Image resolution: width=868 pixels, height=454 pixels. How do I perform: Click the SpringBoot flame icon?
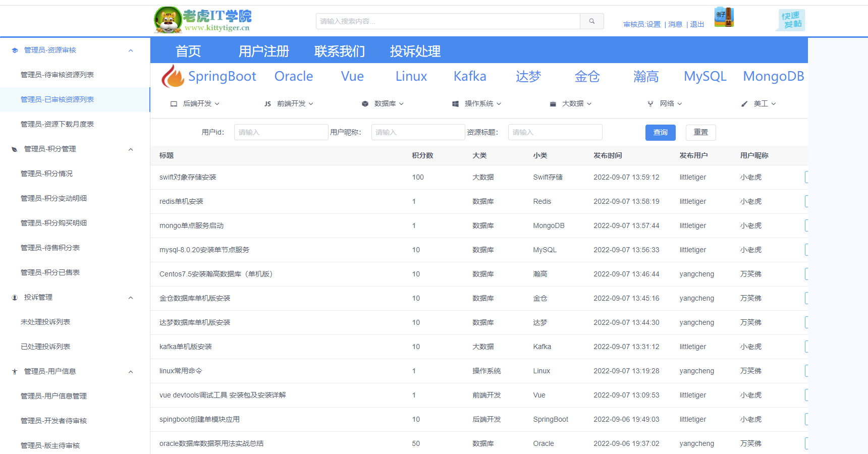(x=173, y=76)
